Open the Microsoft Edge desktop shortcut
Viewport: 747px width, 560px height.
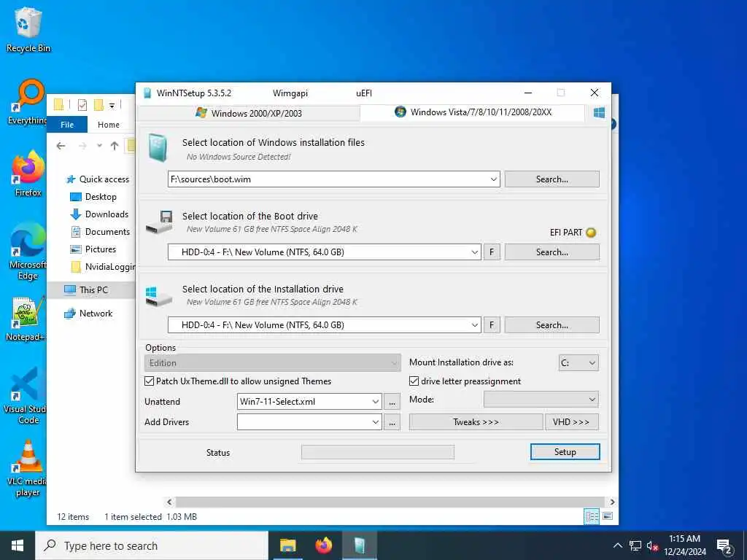(28, 252)
